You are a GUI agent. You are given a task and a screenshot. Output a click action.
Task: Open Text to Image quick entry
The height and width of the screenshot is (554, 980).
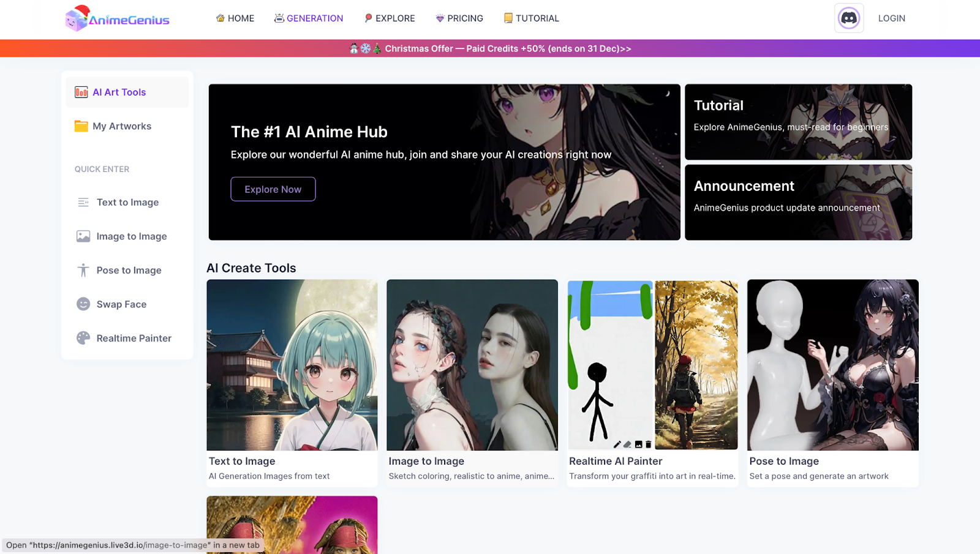click(127, 203)
